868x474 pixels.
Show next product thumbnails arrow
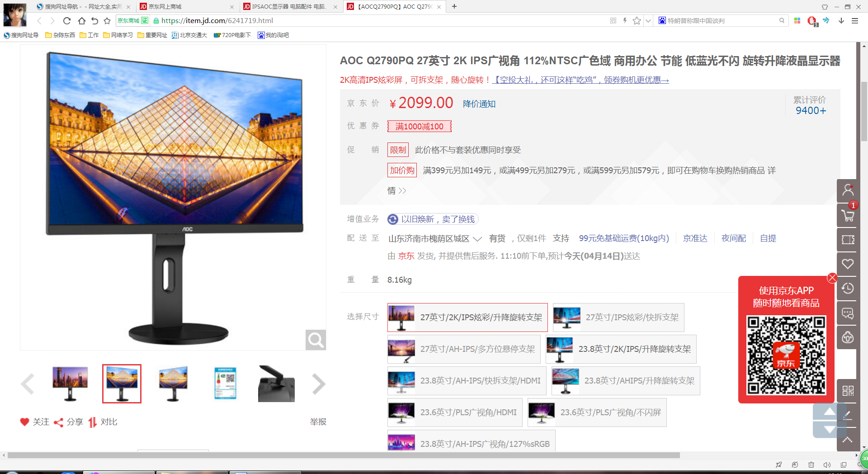[x=319, y=384]
